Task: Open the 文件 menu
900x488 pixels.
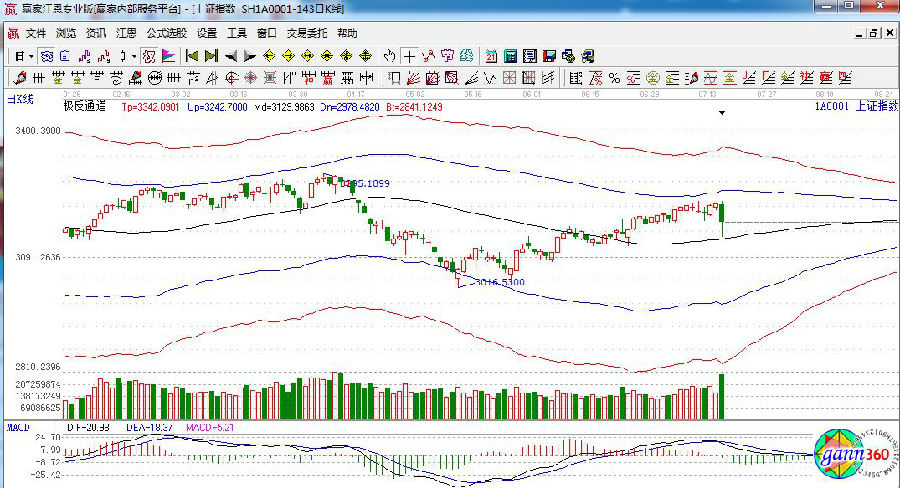Action: click(36, 33)
